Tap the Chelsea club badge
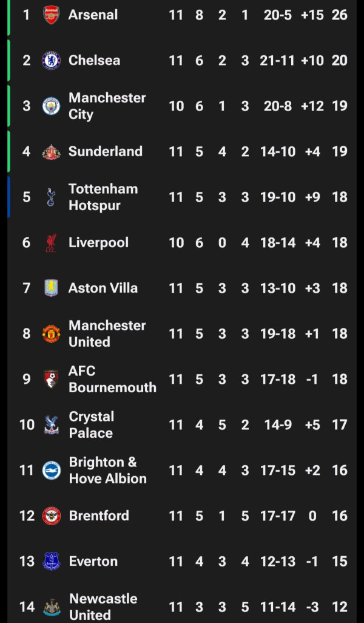Image resolution: width=364 pixels, height=623 pixels. [51, 60]
